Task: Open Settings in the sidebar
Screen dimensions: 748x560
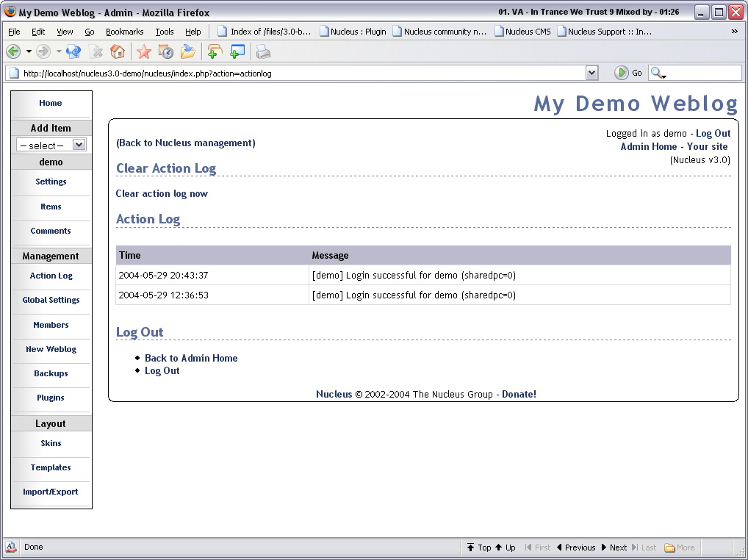Action: [51, 182]
